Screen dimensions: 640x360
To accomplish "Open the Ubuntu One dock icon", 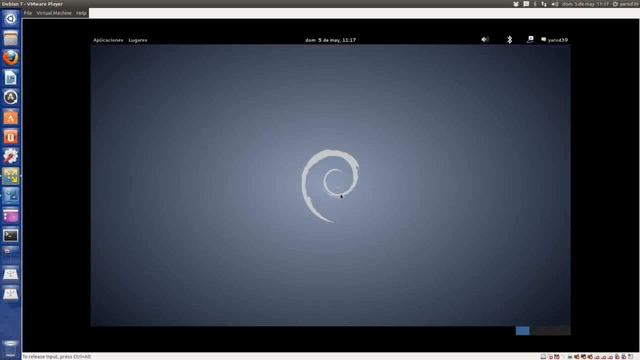I will point(11,137).
